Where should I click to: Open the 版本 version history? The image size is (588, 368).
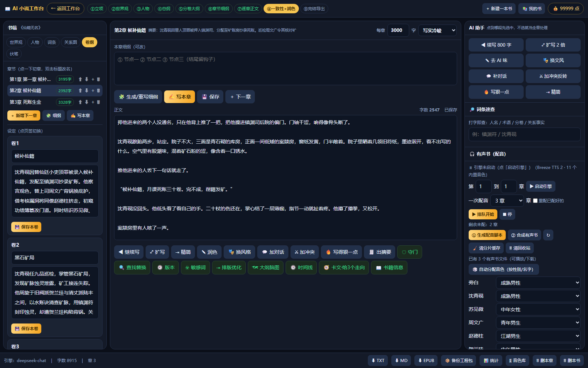tap(166, 267)
